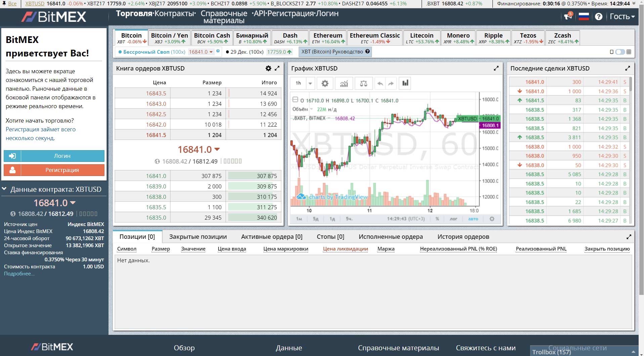Open the .BXBT, BITMEX legend dropdown

pos(329,118)
